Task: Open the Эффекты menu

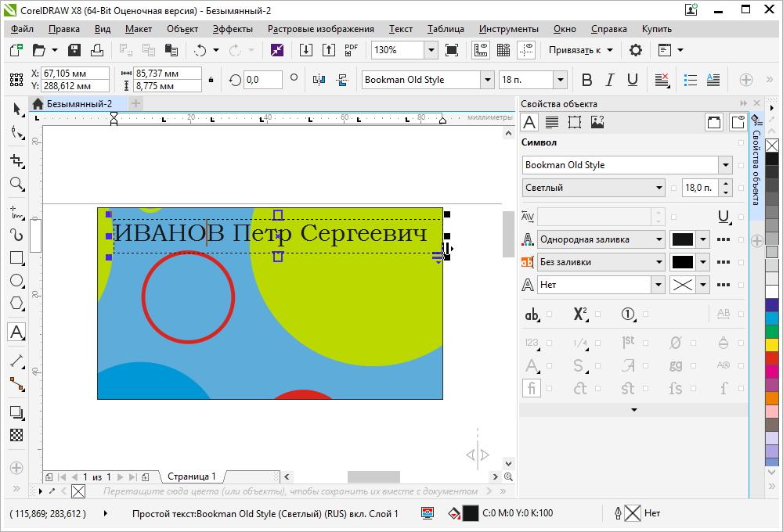Action: tap(233, 29)
